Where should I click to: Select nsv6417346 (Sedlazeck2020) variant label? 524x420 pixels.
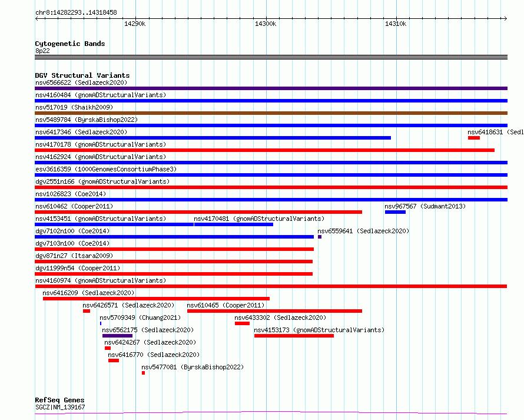81,132
